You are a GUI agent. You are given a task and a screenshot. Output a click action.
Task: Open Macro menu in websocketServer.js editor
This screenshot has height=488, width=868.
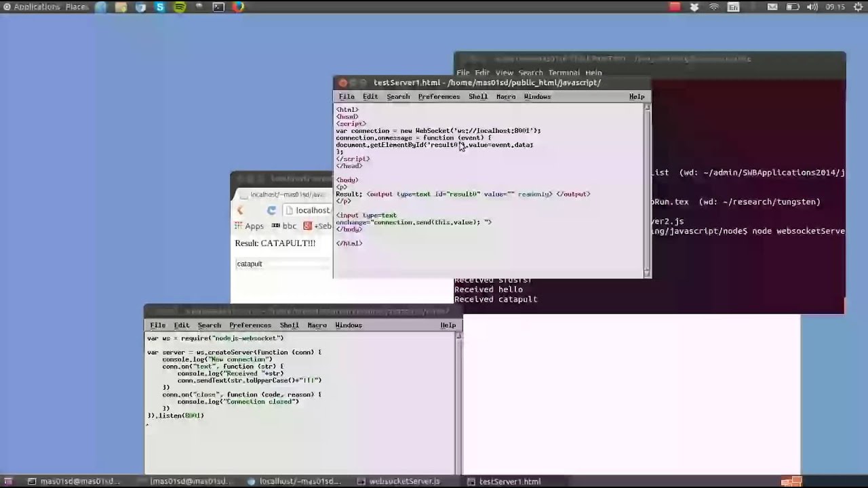coord(317,325)
